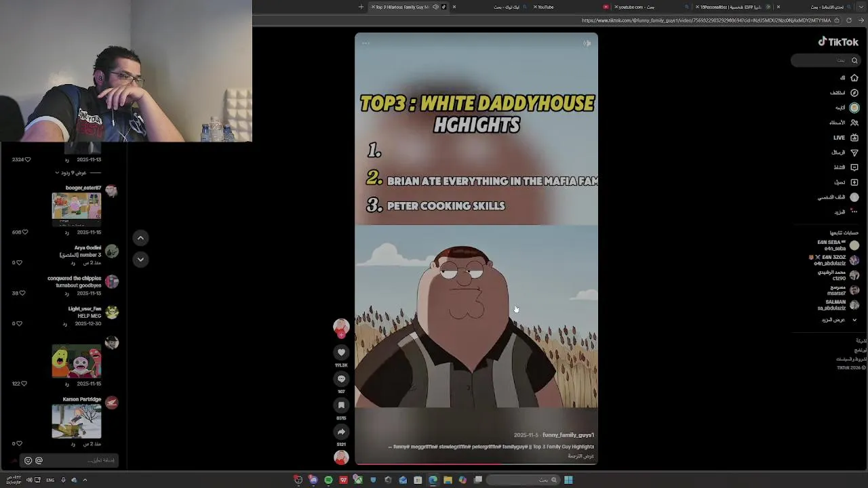Reload the page with the refresh icon

pyautogui.click(x=849, y=20)
